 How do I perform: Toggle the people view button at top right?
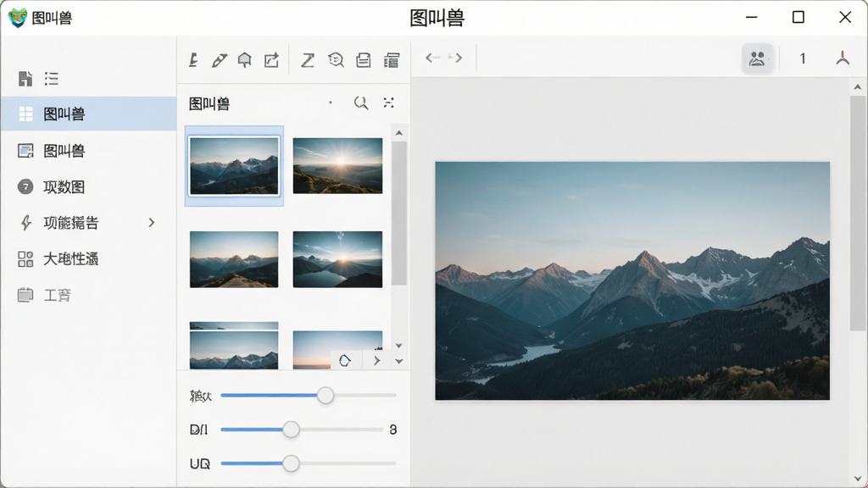coord(757,58)
